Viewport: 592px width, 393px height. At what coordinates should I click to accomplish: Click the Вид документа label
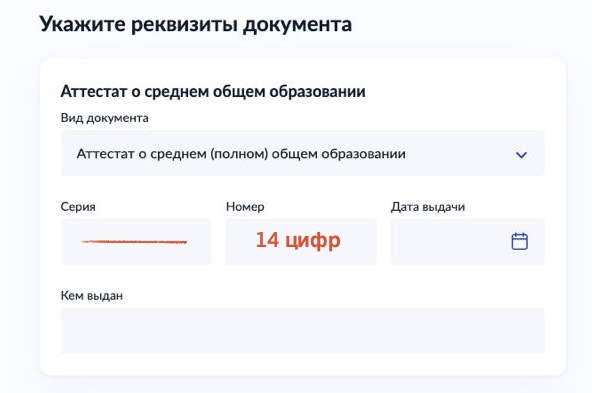pyautogui.click(x=105, y=118)
